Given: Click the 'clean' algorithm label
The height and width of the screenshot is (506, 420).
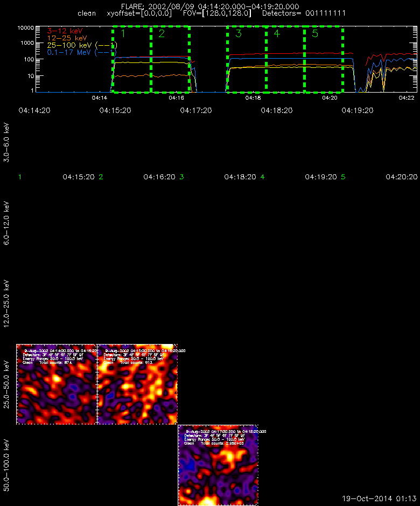Looking at the screenshot, I should point(87,13).
